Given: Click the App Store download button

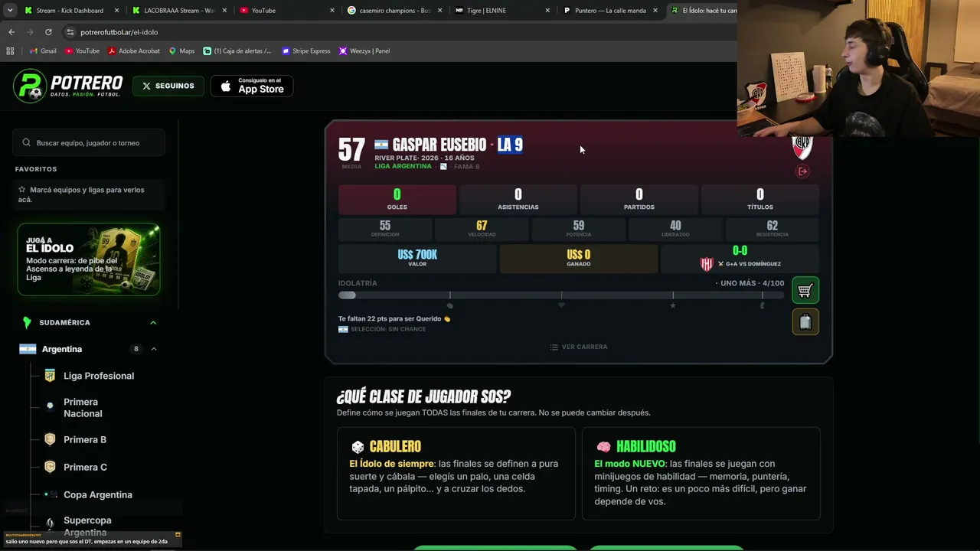Looking at the screenshot, I should point(252,86).
